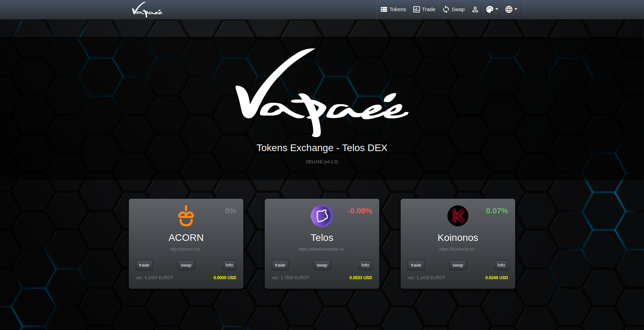The height and width of the screenshot is (330, 644).
Task: Click the Telos purple token icon
Action: coord(322,216)
